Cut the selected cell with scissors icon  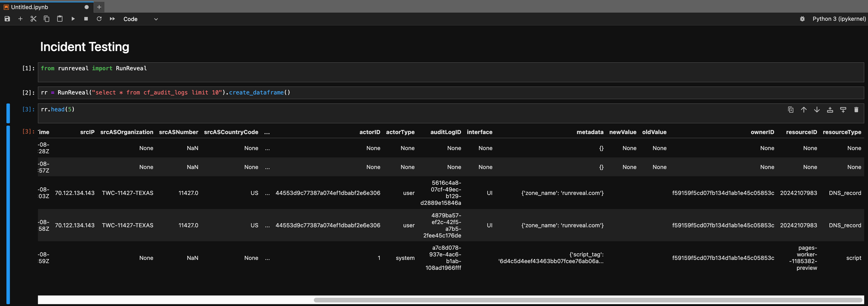tap(33, 19)
